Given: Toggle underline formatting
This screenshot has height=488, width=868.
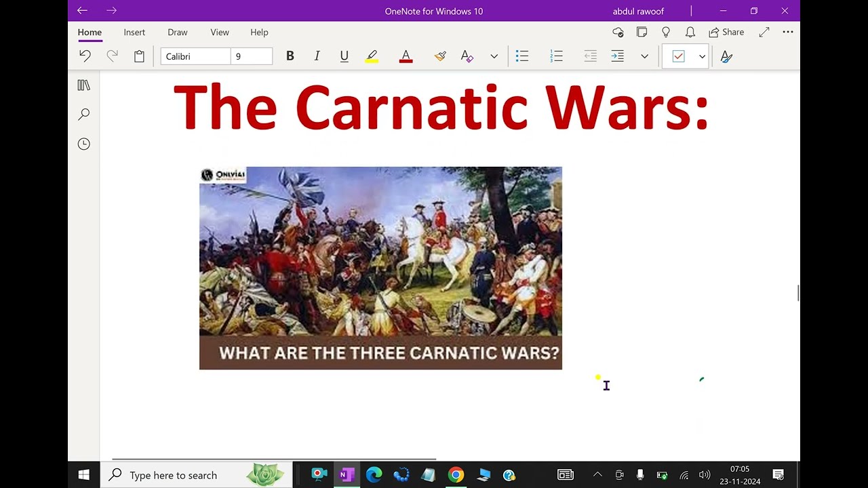Looking at the screenshot, I should [344, 56].
